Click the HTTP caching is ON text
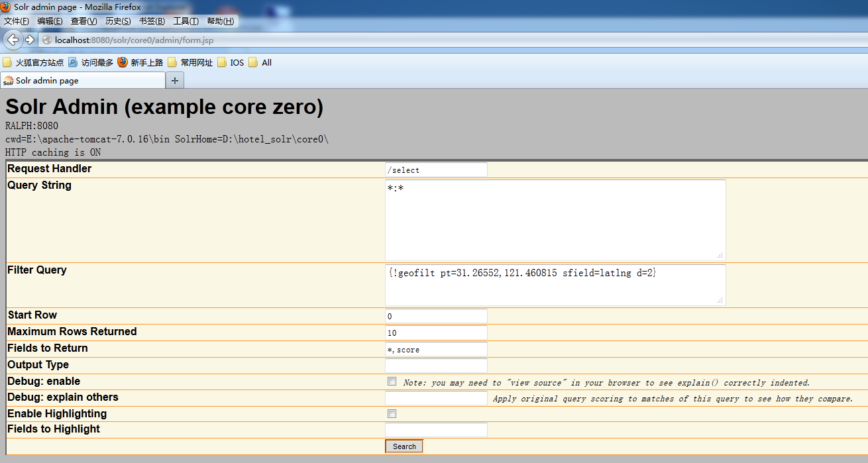Viewport: 868px width, 463px height. 53,152
